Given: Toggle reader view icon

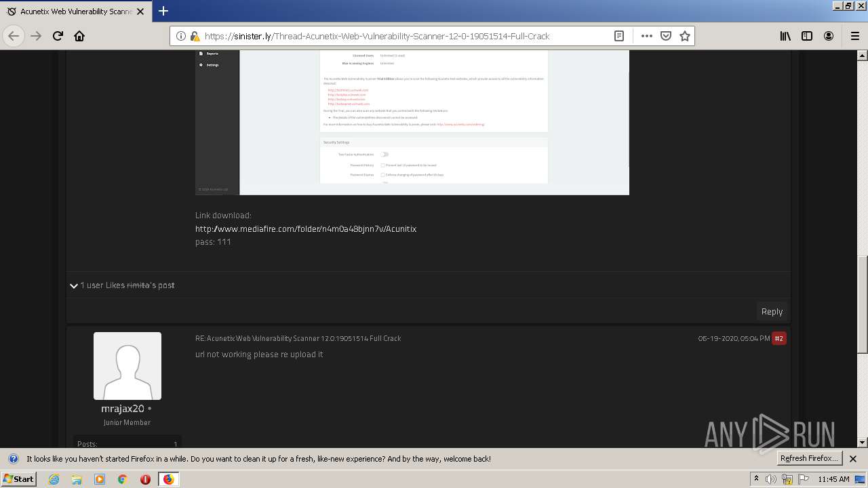Looking at the screenshot, I should 619,36.
